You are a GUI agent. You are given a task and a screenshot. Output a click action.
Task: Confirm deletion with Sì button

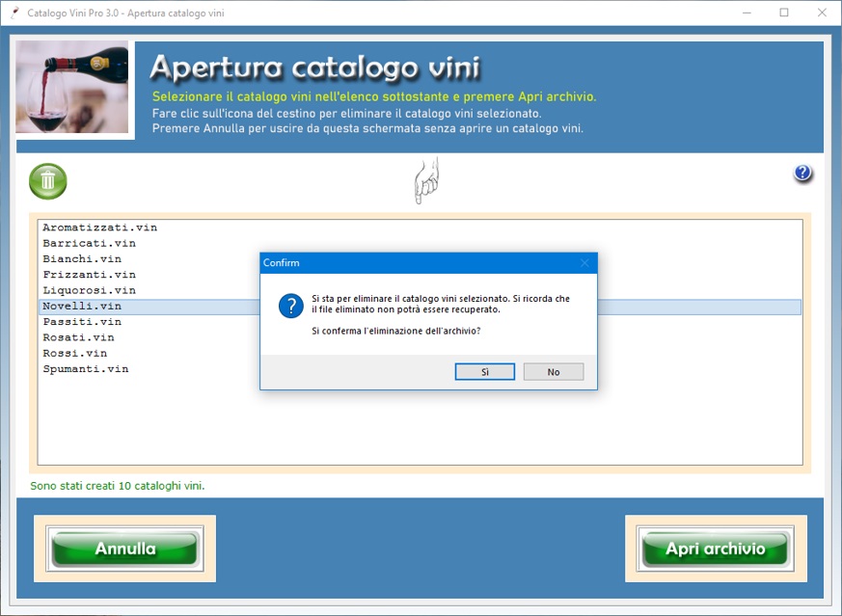485,372
